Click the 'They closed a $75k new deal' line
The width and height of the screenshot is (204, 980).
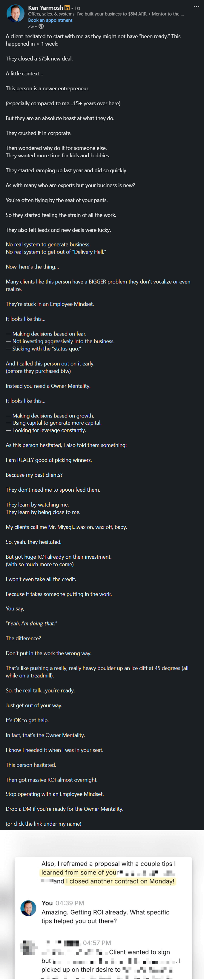(39, 59)
